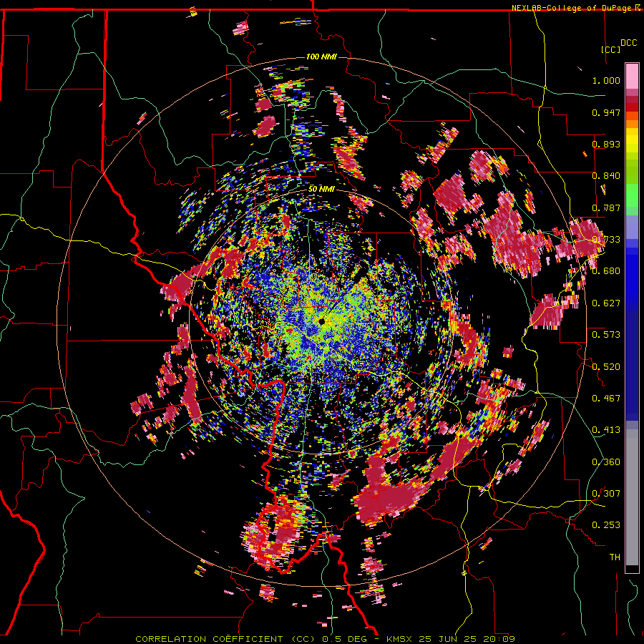Pick the gray color bar segment
The width and height of the screenshot is (644, 644).
click(632, 497)
